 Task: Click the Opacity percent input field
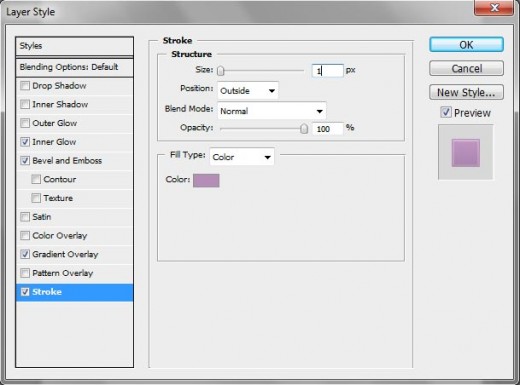click(x=327, y=129)
